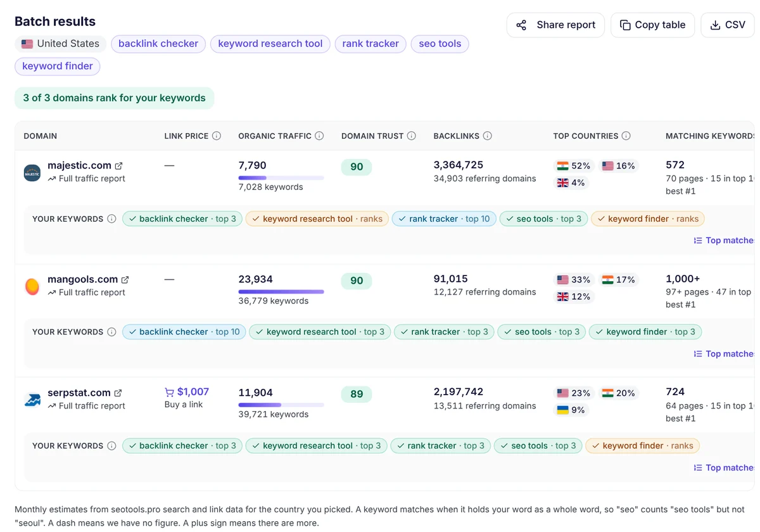Image resolution: width=760 pixels, height=532 pixels.
Task: Click mangools.com rank tracker top 3 chip
Action: coord(444,332)
